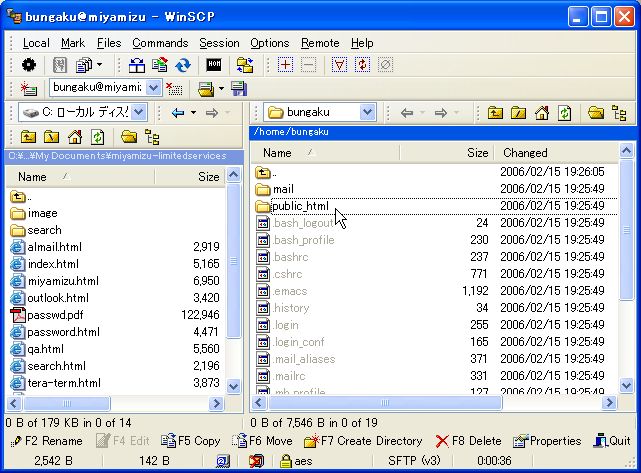Click the F5 Copy button
Image resolution: width=641 pixels, height=473 pixels.
[x=191, y=441]
